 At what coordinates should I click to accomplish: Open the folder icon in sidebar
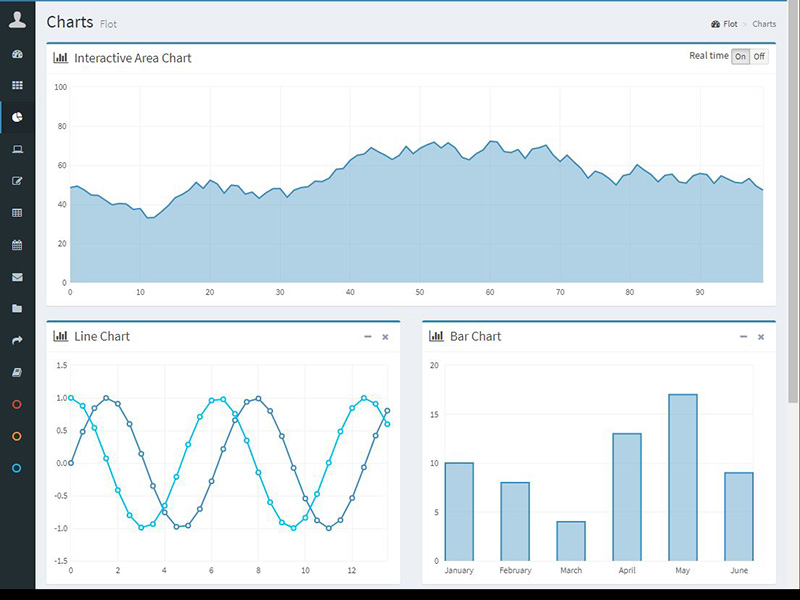click(x=17, y=308)
